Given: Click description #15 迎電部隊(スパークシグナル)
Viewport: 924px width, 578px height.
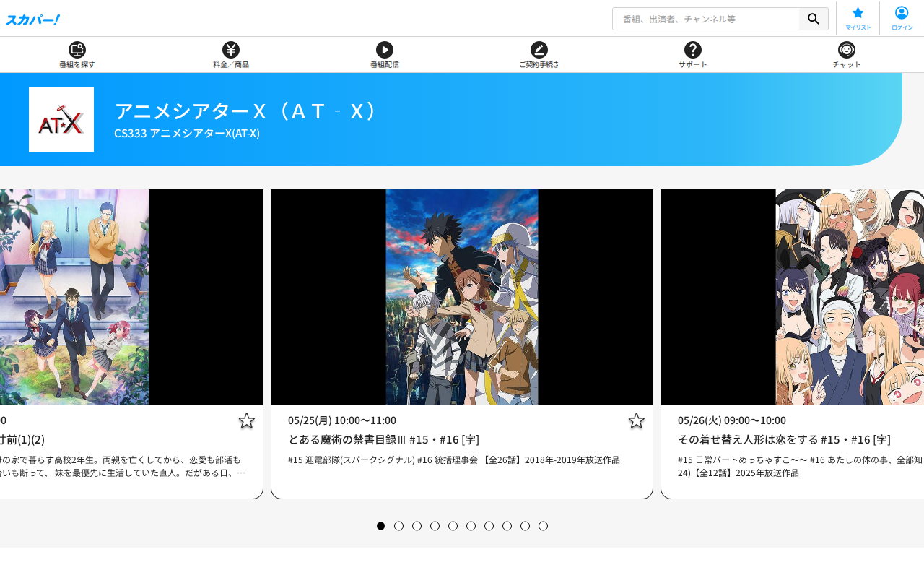Looking at the screenshot, I should tap(454, 460).
